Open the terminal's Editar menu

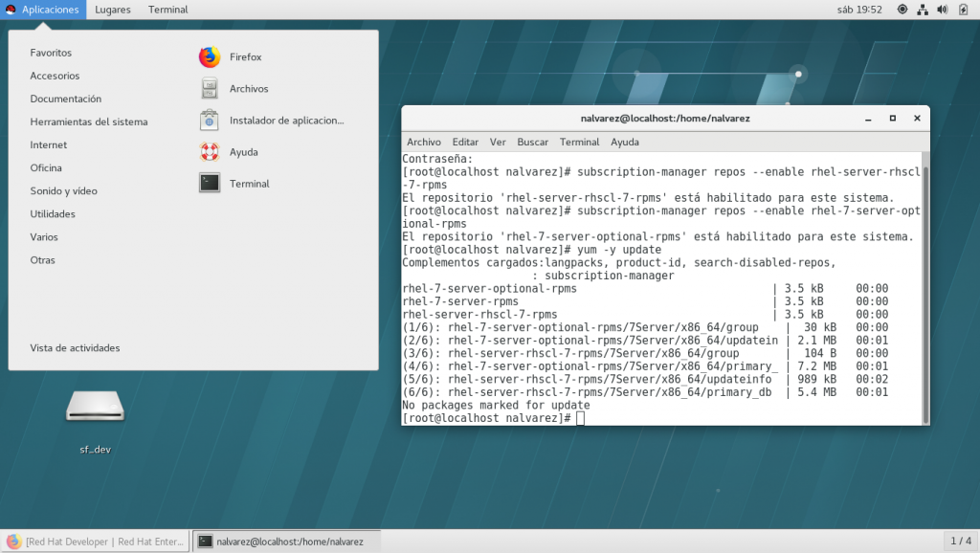pyautogui.click(x=465, y=142)
